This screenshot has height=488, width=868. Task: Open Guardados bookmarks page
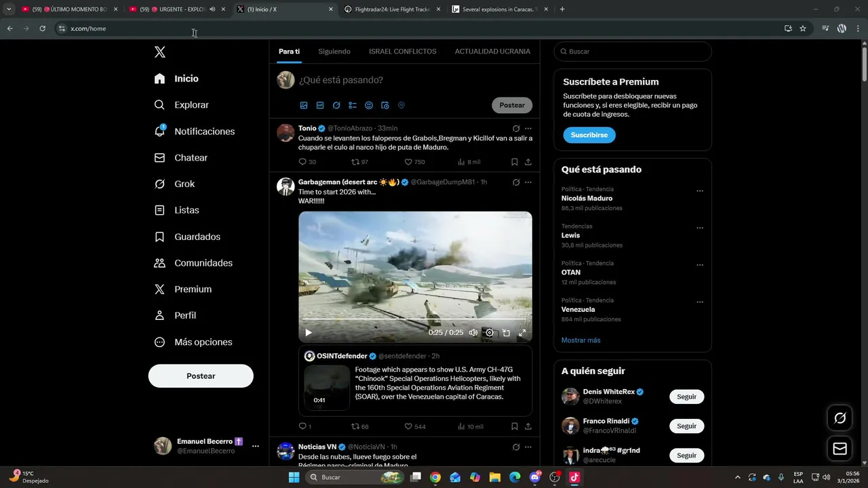coord(187,237)
